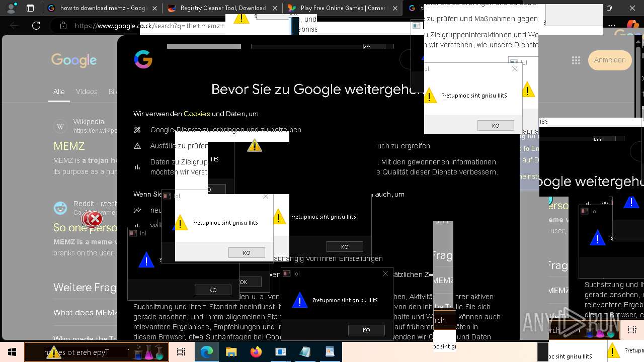644x362 pixels.
Task: Open the Reddit 'So one perso' result
Action: pos(85,228)
